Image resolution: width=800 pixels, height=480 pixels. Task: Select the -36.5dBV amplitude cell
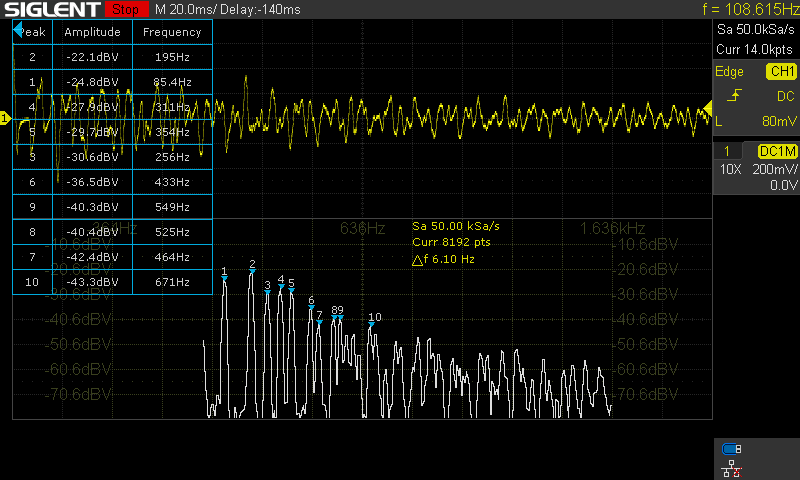tap(92, 182)
